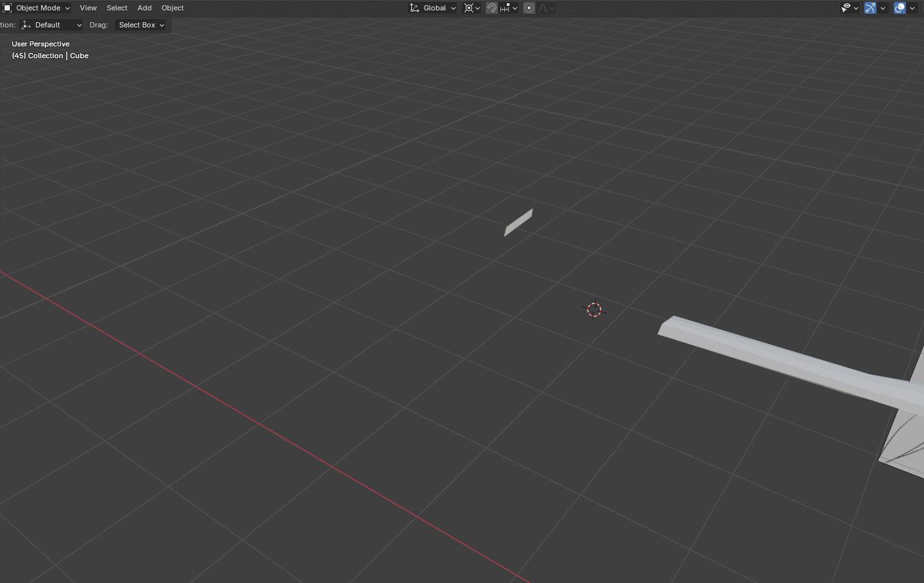The width and height of the screenshot is (924, 583).
Task: Toggle viewport overlays
Action: [900, 8]
